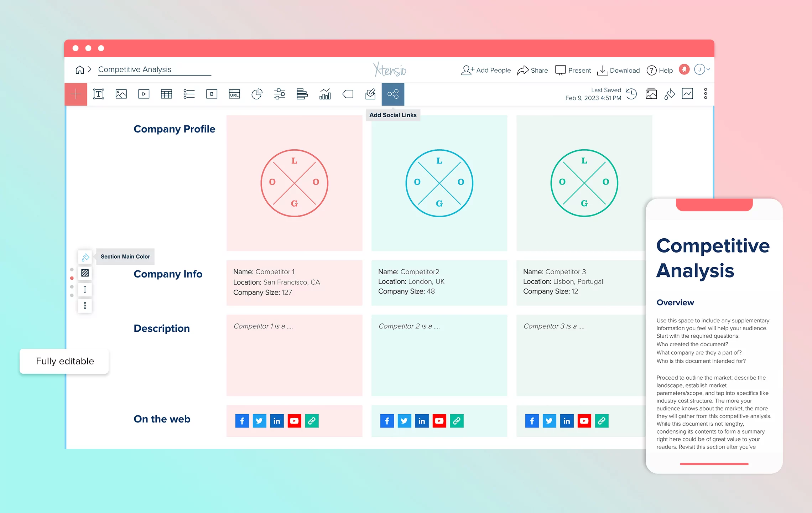Expand the user account menu chevron
812x513 pixels.
[x=709, y=70]
